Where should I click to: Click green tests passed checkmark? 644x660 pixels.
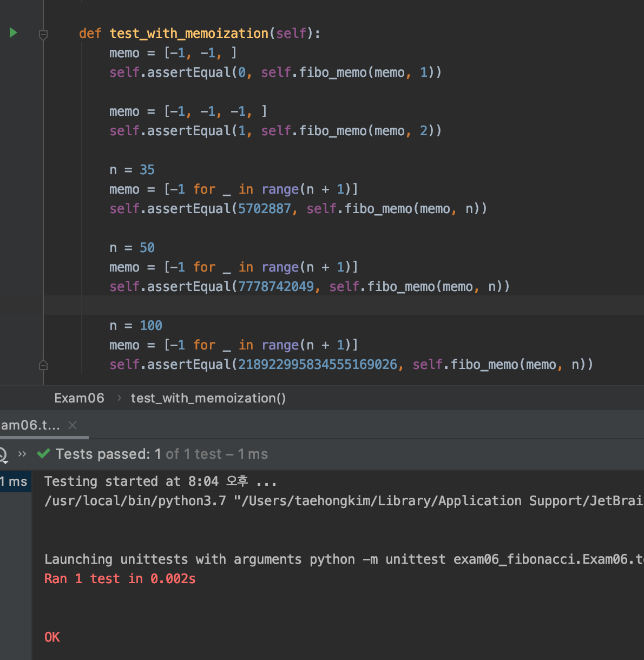(43, 454)
